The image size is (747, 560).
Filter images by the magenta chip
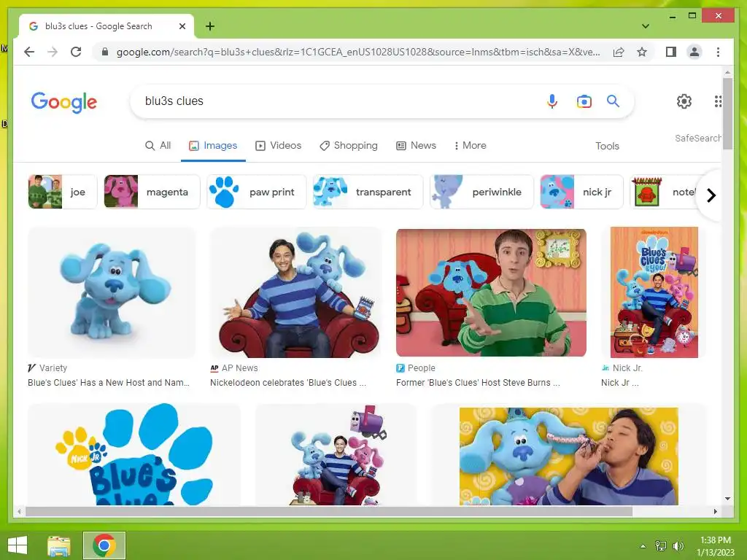click(x=152, y=192)
